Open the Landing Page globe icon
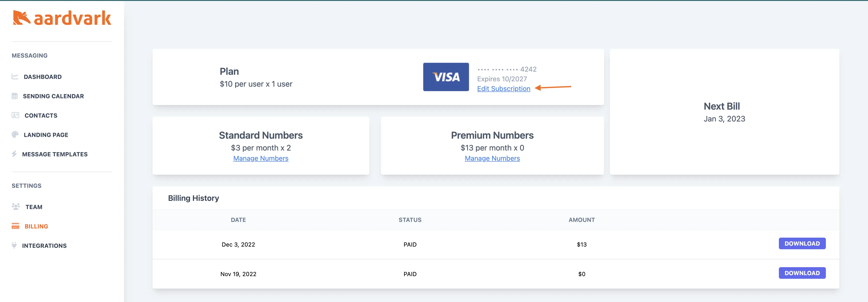The image size is (868, 302). click(x=15, y=135)
